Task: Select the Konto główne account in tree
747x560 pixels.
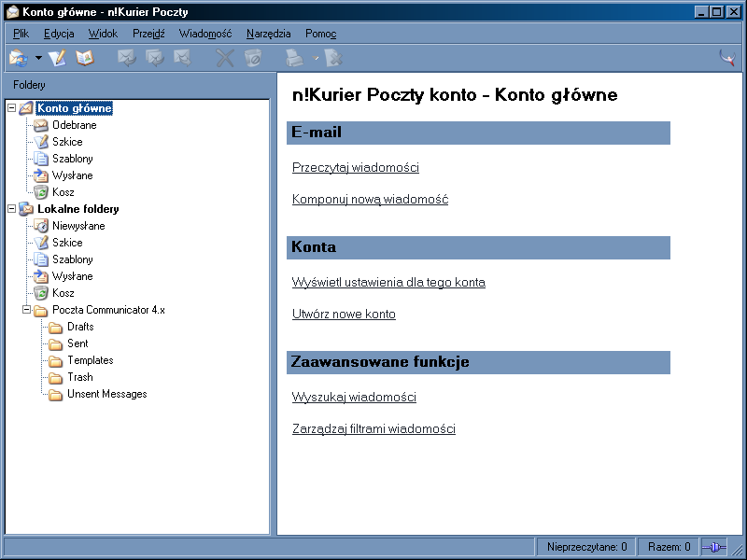Action: pyautogui.click(x=75, y=108)
